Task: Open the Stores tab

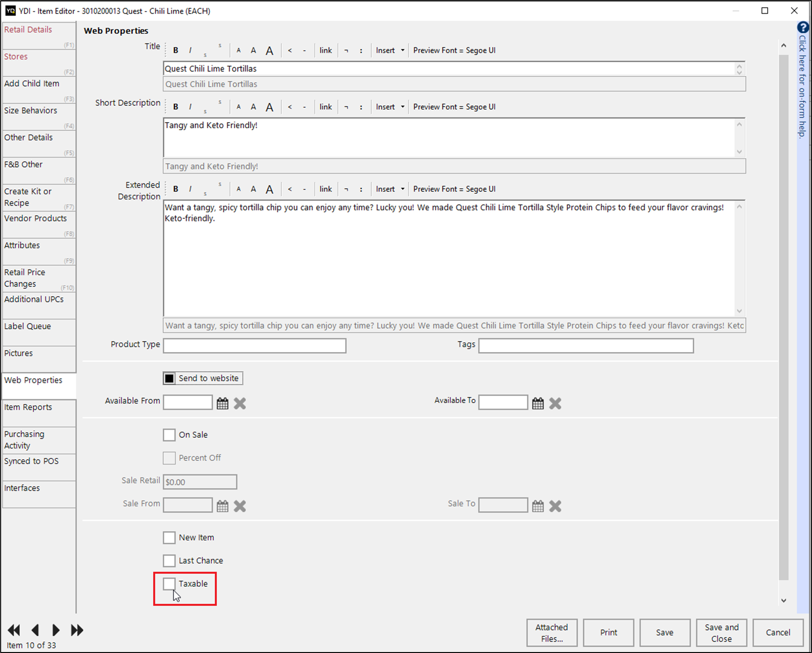Action: (39, 62)
